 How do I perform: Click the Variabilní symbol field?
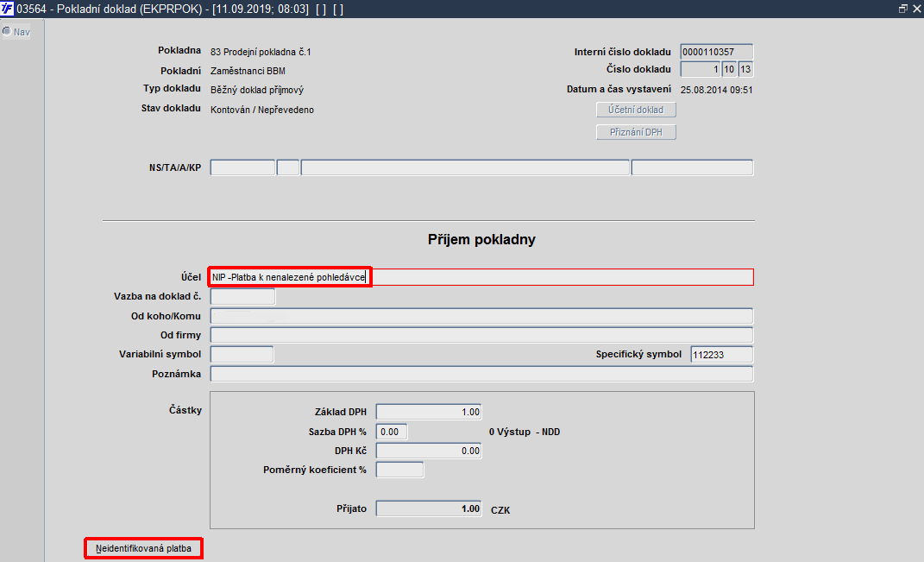point(242,355)
